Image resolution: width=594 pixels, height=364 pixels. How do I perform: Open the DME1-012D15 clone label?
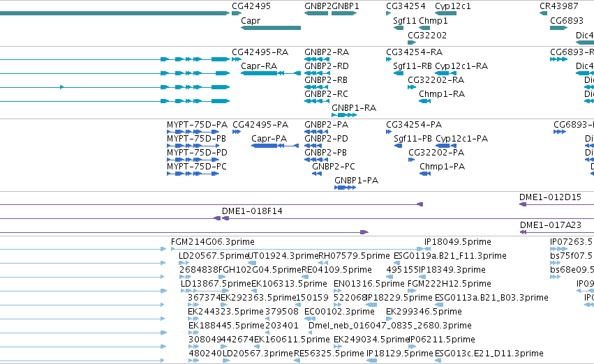pos(550,197)
